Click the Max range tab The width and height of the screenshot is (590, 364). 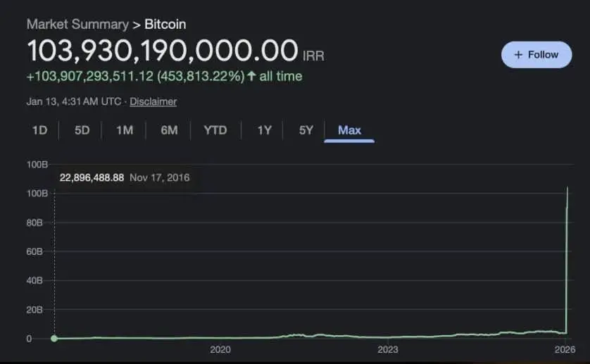349,130
